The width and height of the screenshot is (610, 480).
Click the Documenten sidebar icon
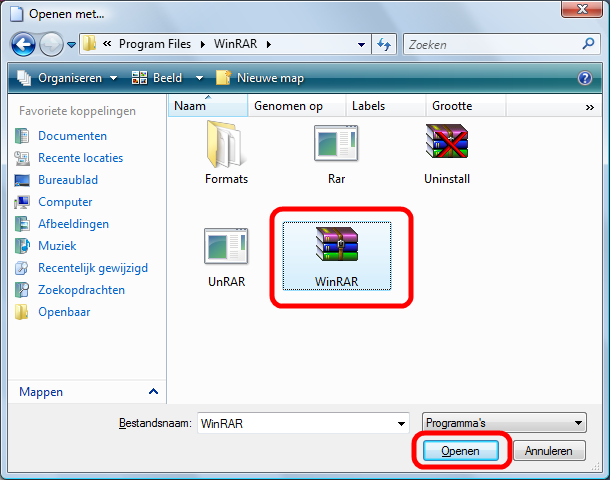(22, 136)
